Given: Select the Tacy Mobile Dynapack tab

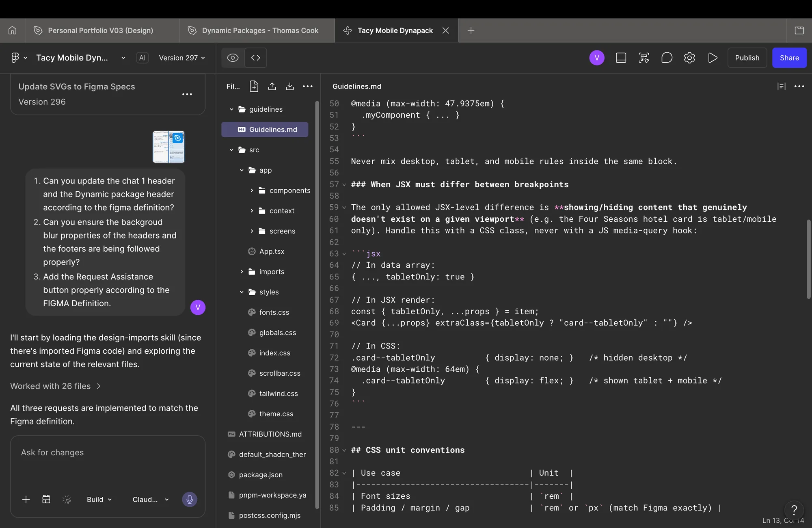Looking at the screenshot, I should (x=395, y=30).
